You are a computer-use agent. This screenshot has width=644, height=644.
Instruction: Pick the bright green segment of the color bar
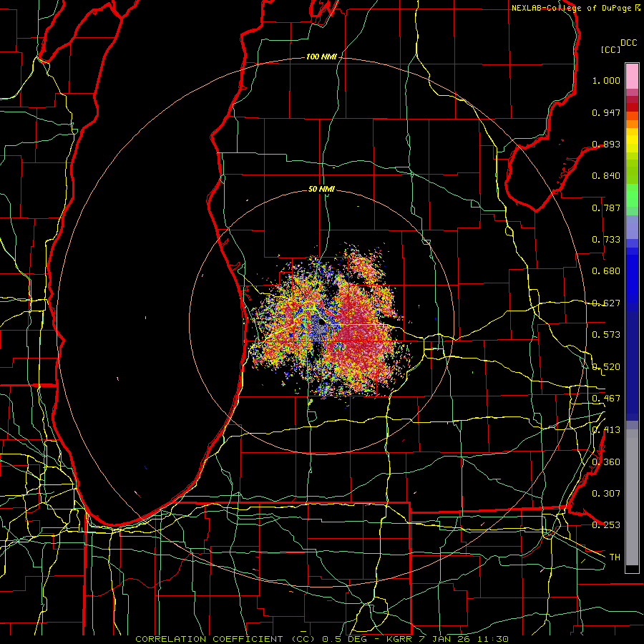pyautogui.click(x=632, y=195)
